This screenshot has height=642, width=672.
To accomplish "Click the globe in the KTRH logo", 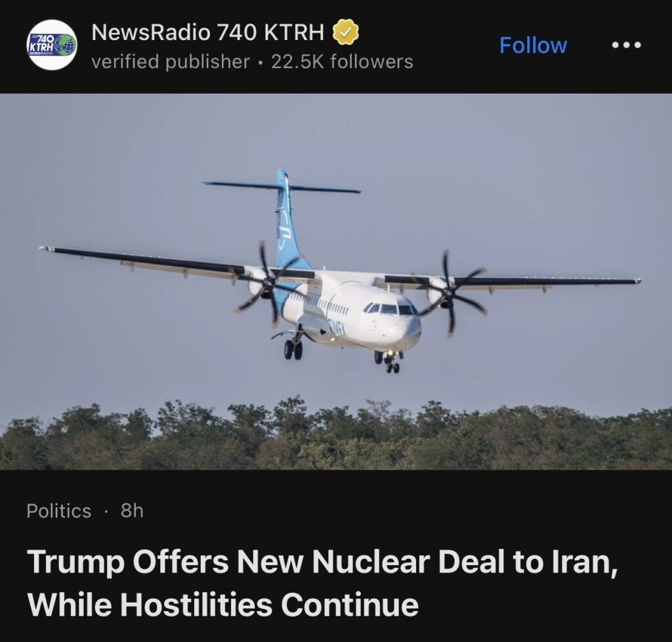I will [x=66, y=44].
